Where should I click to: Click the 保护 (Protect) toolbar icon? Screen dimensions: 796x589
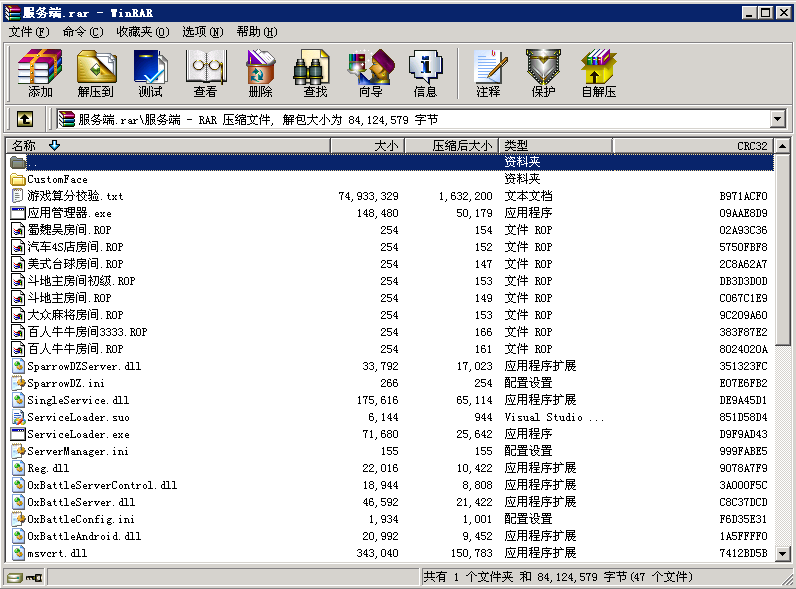point(543,73)
